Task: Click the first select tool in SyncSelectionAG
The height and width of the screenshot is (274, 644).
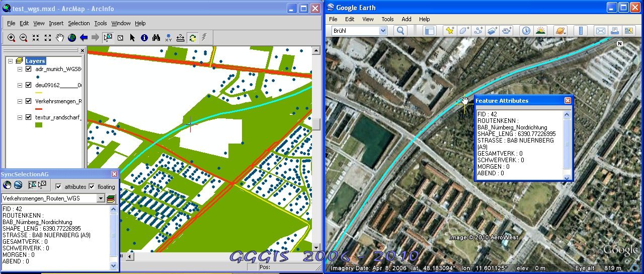Action: 32,185
